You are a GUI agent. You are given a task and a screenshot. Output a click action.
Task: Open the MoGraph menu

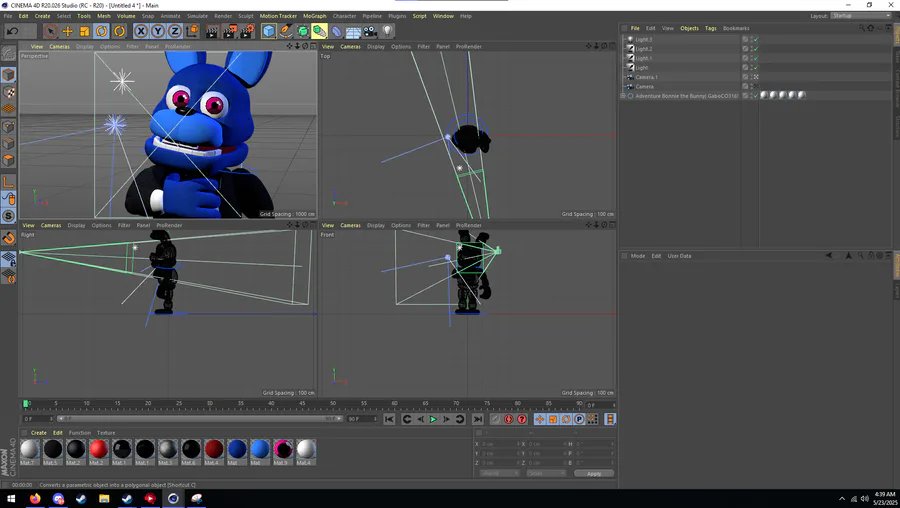(315, 16)
